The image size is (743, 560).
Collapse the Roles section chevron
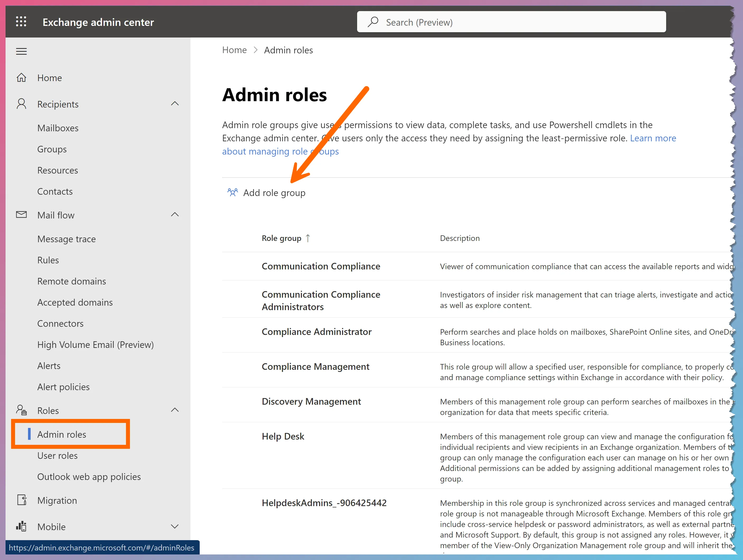[x=175, y=410]
